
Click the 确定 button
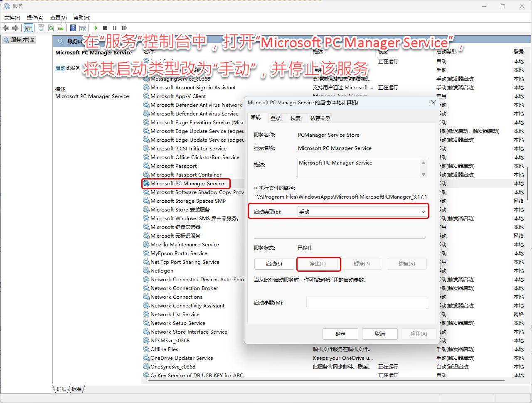[x=340, y=334]
